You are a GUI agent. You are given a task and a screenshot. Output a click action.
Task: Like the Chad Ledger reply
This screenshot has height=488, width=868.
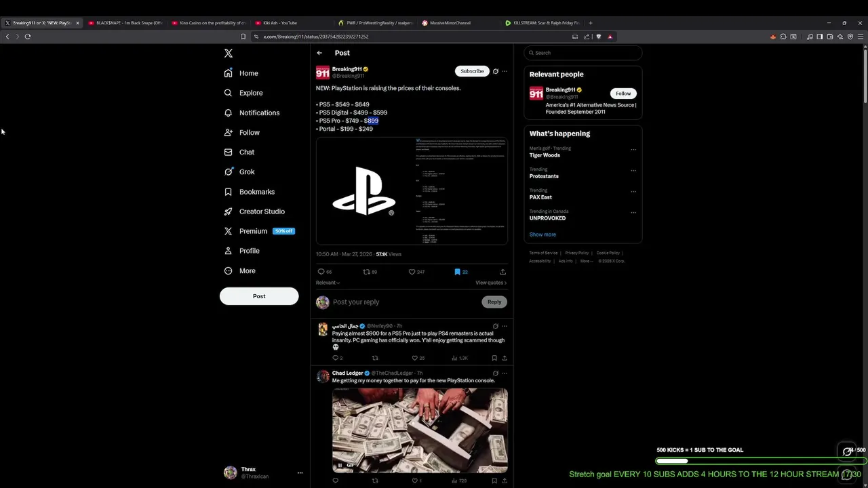pyautogui.click(x=416, y=481)
